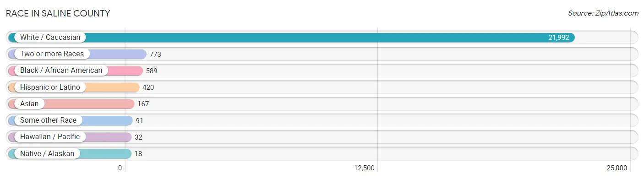The width and height of the screenshot is (644, 179).
Task: Click the 589 value label
Action: click(152, 71)
